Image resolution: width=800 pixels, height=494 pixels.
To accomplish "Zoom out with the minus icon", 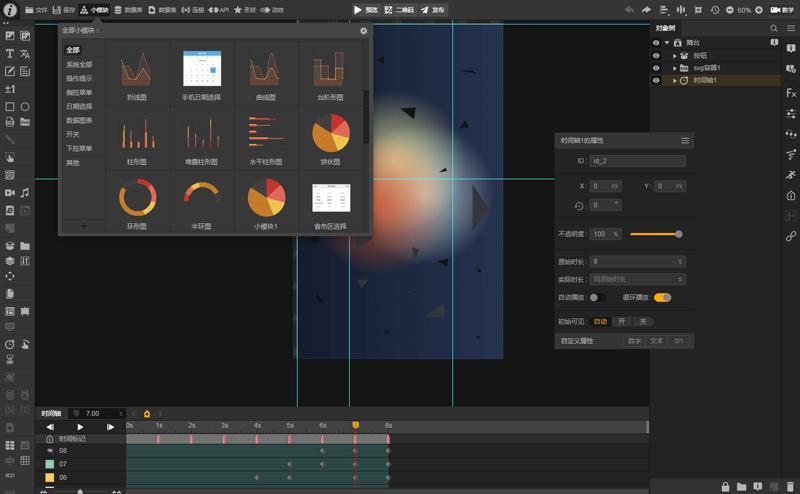I will coord(730,10).
